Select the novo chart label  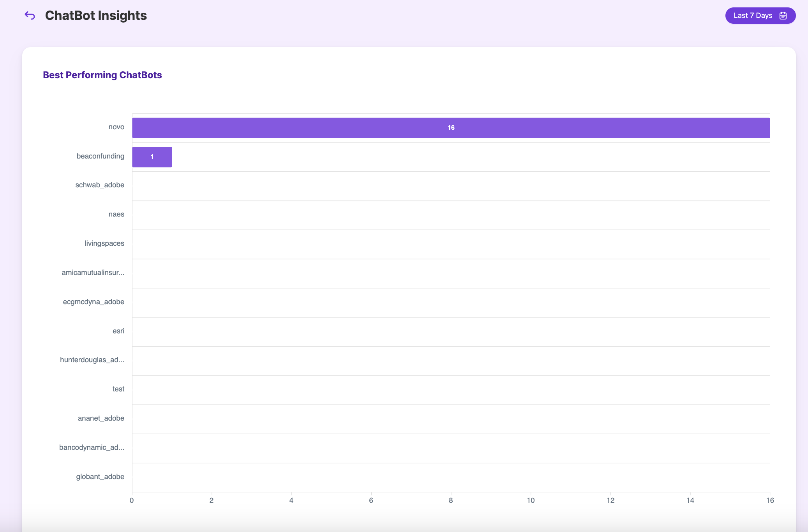click(x=116, y=127)
